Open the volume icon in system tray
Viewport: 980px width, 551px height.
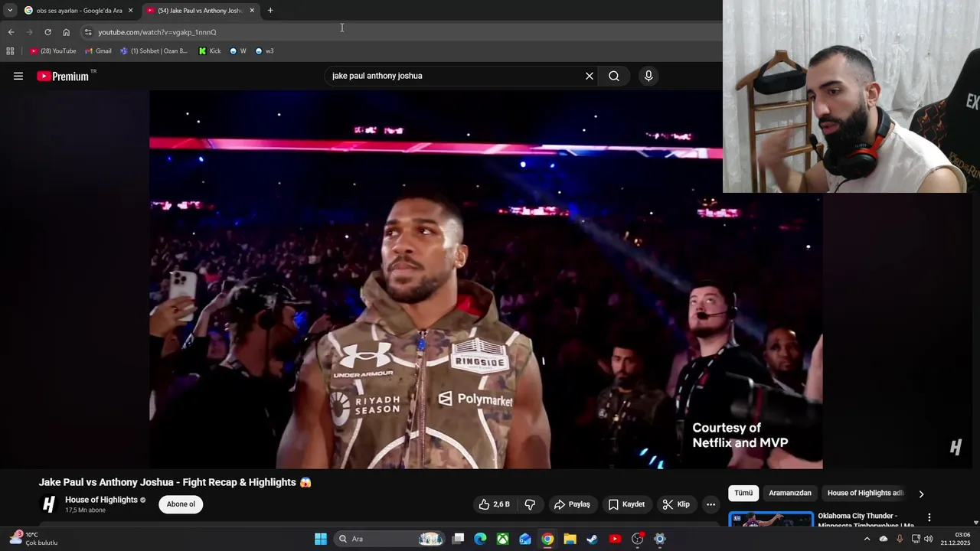pos(928,539)
